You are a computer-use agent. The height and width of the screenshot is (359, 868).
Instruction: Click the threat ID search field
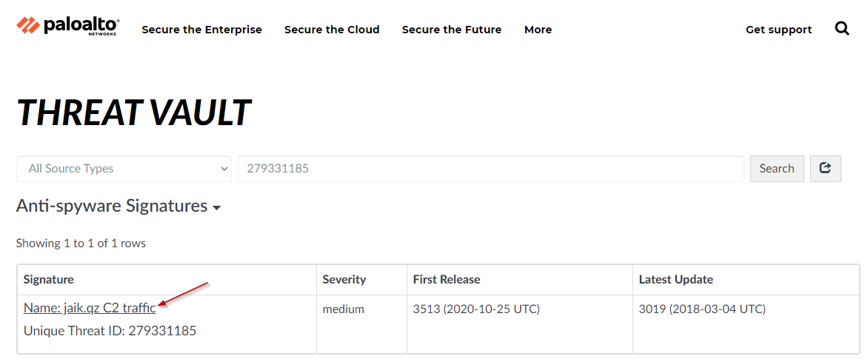click(x=490, y=169)
